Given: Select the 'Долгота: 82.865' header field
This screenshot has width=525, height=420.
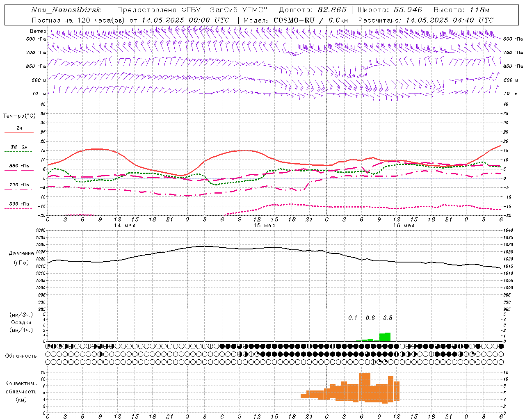Looking at the screenshot, I should click(313, 10).
